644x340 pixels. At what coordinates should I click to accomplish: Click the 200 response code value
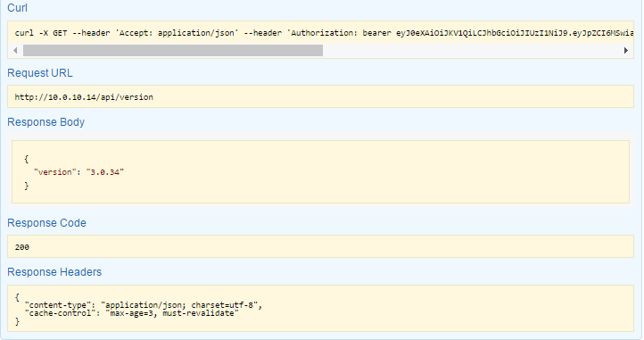coord(21,247)
